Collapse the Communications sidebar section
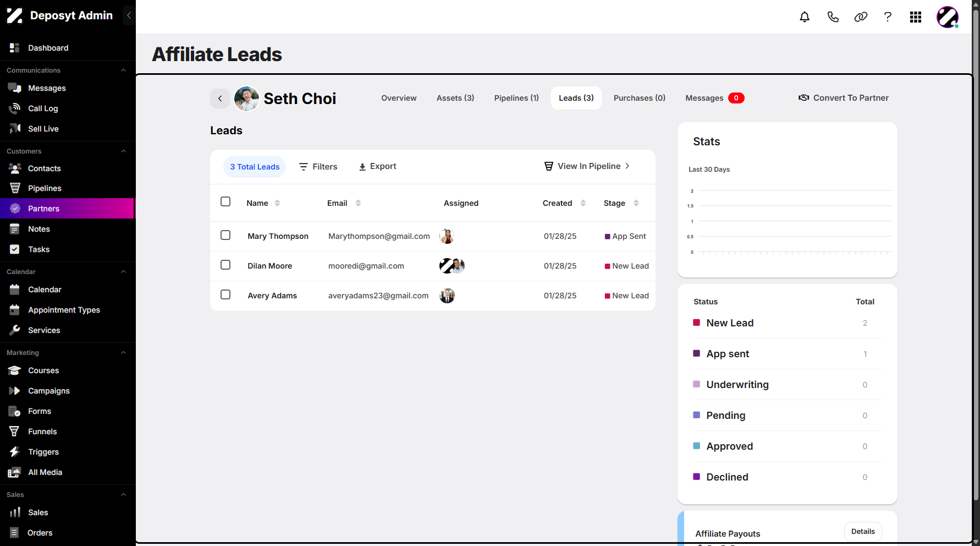The height and width of the screenshot is (546, 980). (x=124, y=70)
